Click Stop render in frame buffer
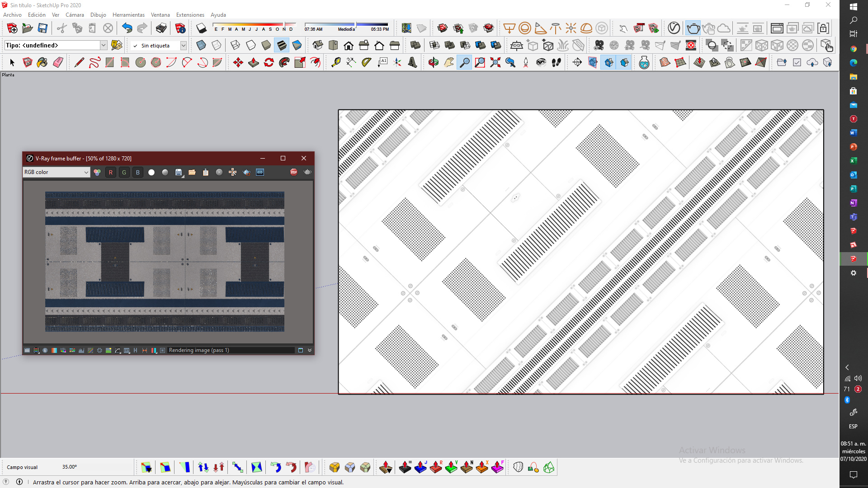The height and width of the screenshot is (488, 868). pyautogui.click(x=294, y=172)
